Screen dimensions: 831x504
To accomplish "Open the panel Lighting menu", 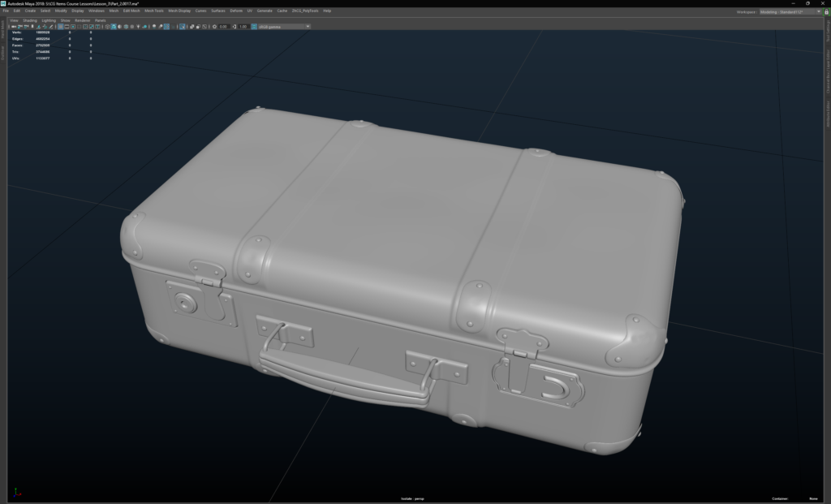I will pyautogui.click(x=49, y=20).
